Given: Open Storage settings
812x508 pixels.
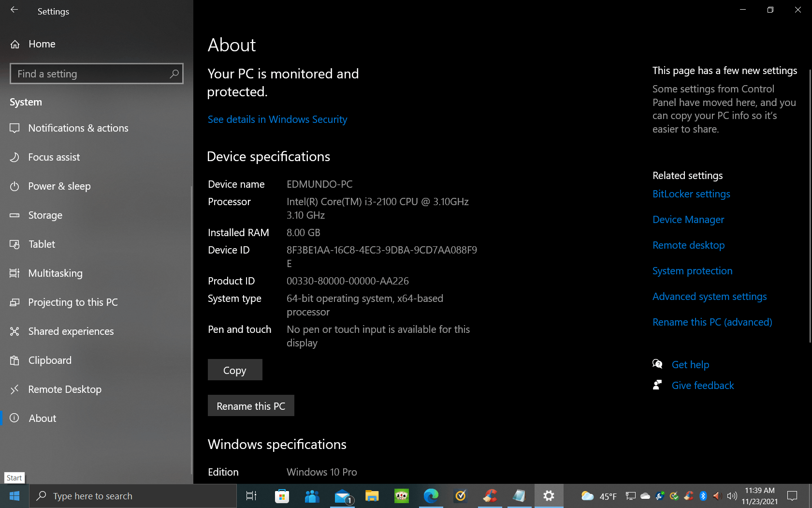Looking at the screenshot, I should coord(97,215).
